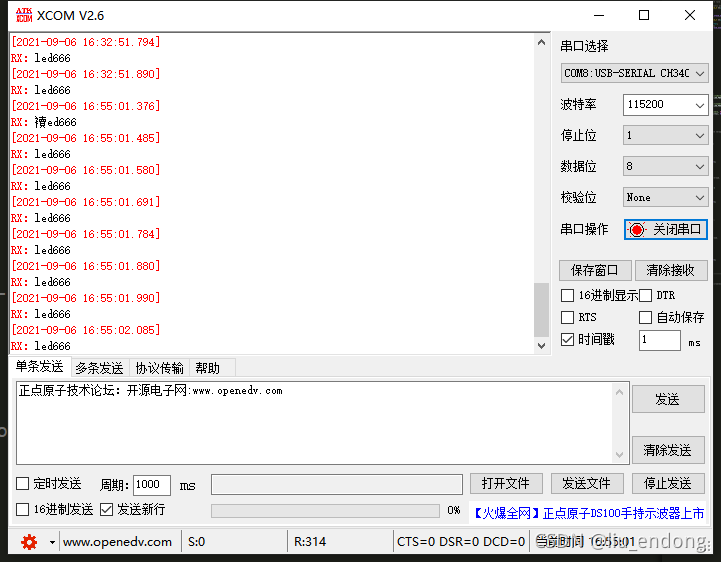Click the 清除接收 button
Screen dimensions: 721x562
(670, 270)
